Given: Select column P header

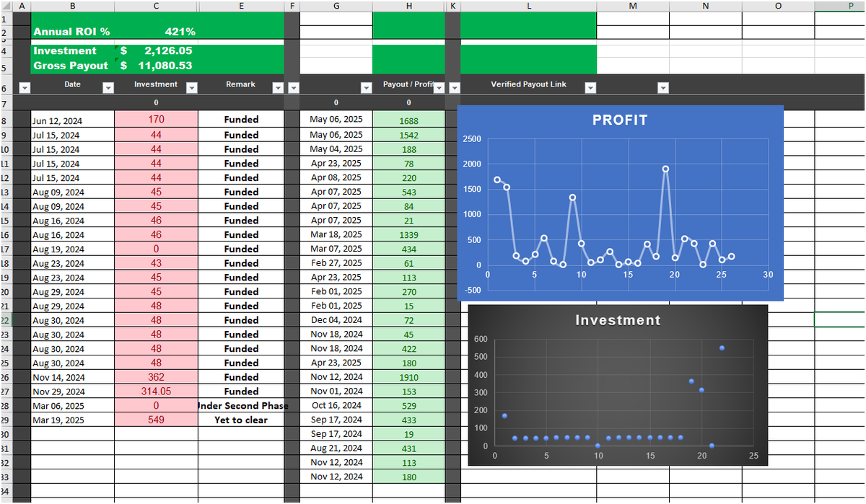Looking at the screenshot, I should (x=840, y=6).
